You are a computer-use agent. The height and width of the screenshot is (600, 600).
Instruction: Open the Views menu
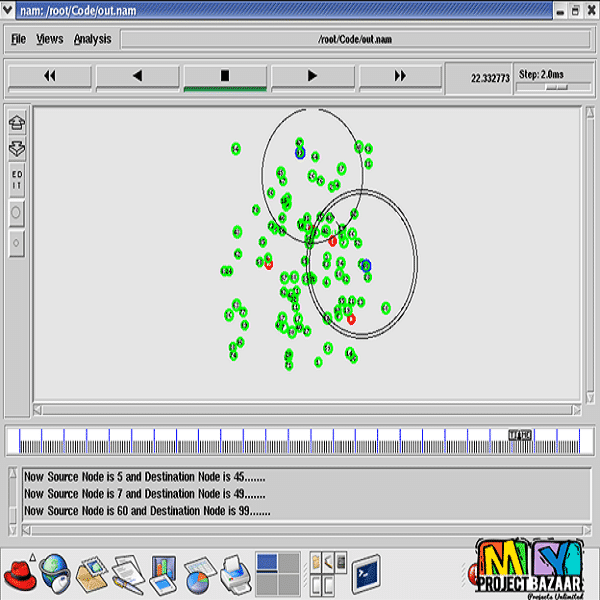pos(49,39)
